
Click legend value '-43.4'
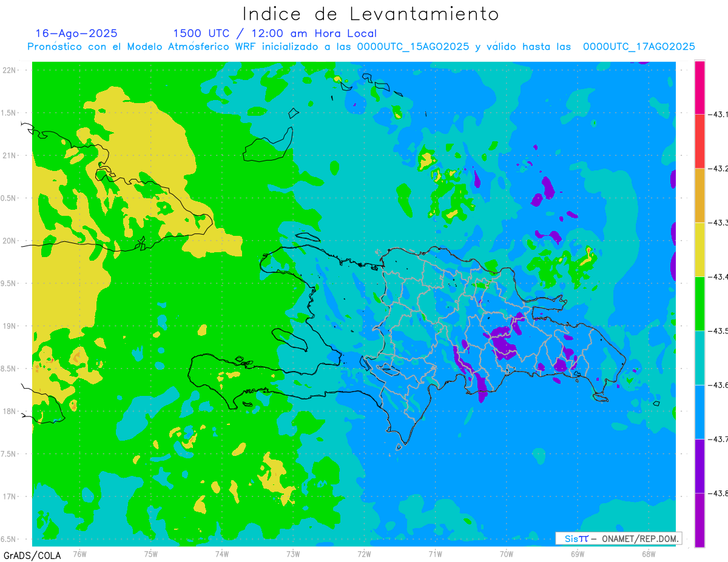pyautogui.click(x=717, y=276)
